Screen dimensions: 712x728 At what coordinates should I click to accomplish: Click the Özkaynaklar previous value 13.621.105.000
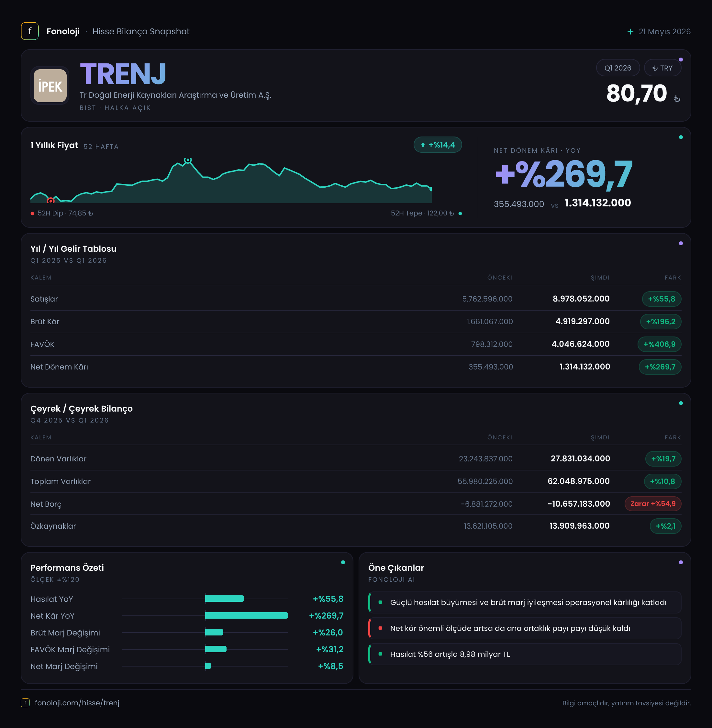(x=488, y=526)
